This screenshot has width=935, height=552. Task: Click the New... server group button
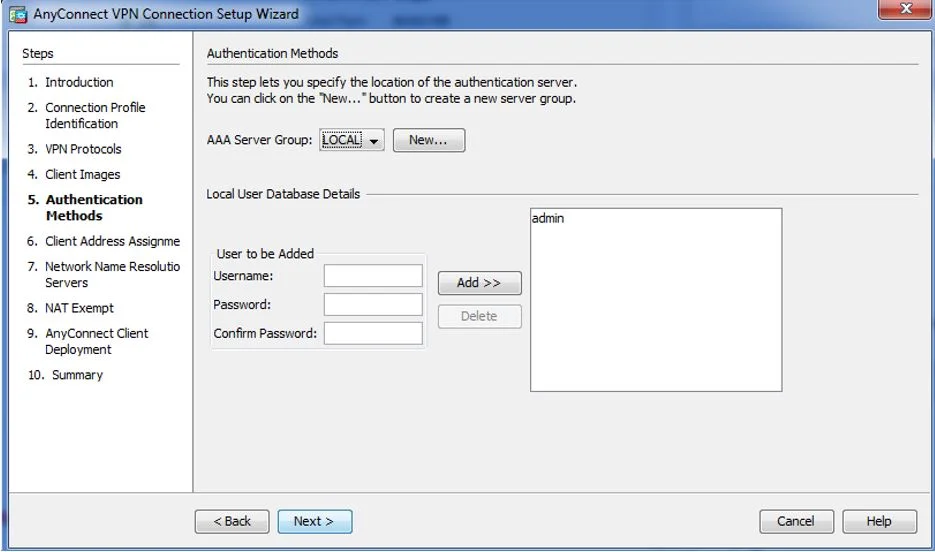[428, 140]
